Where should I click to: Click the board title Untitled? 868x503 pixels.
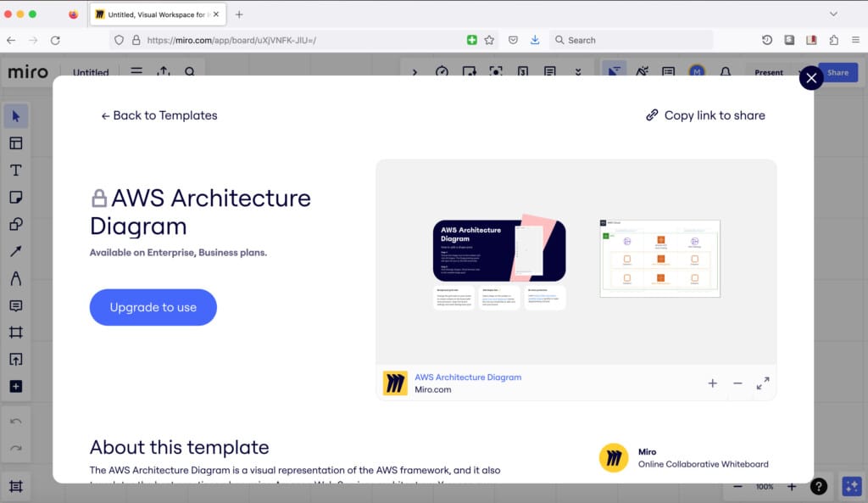91,72
